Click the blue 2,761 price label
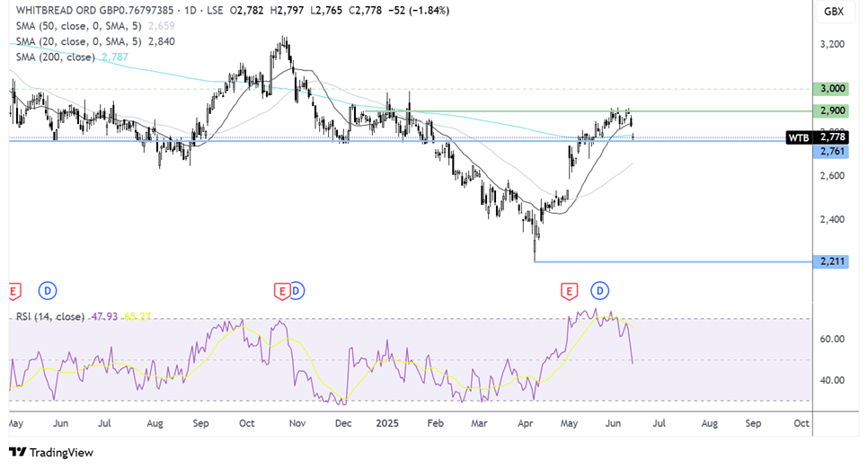The height and width of the screenshot is (468, 868). point(831,151)
